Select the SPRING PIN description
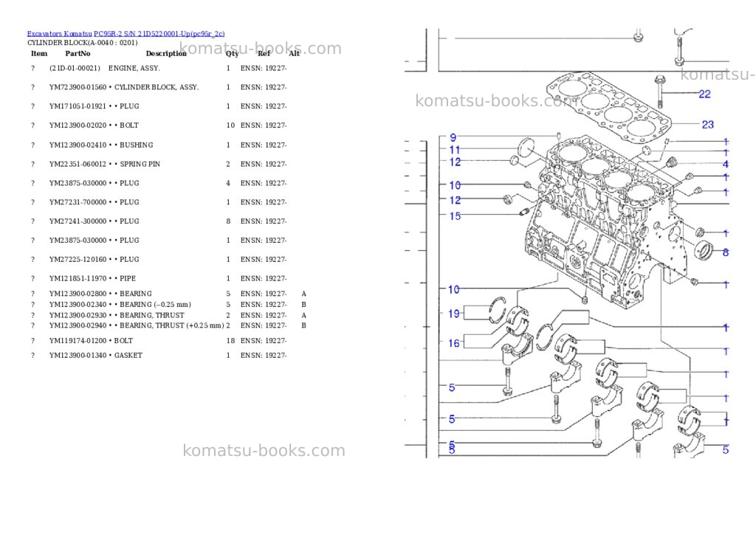 [140, 165]
